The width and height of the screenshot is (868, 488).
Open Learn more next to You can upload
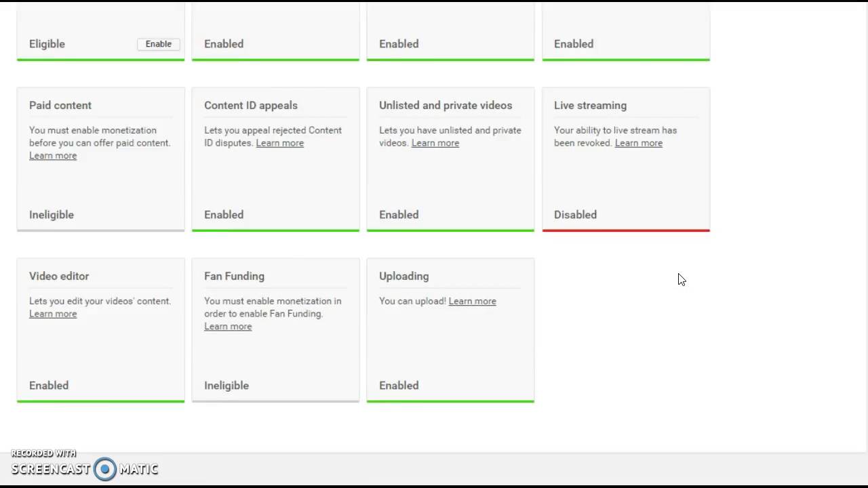[x=472, y=302]
